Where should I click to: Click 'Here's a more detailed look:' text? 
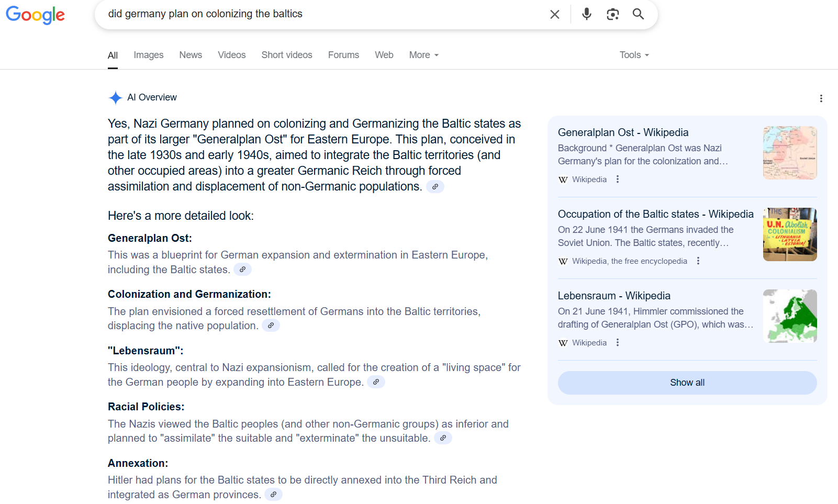tap(181, 216)
